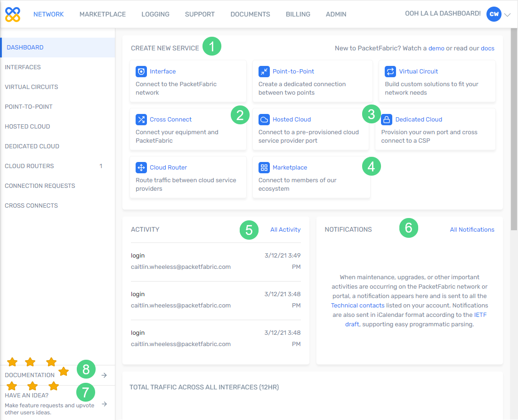Click the Cloud Router service link

tap(168, 168)
